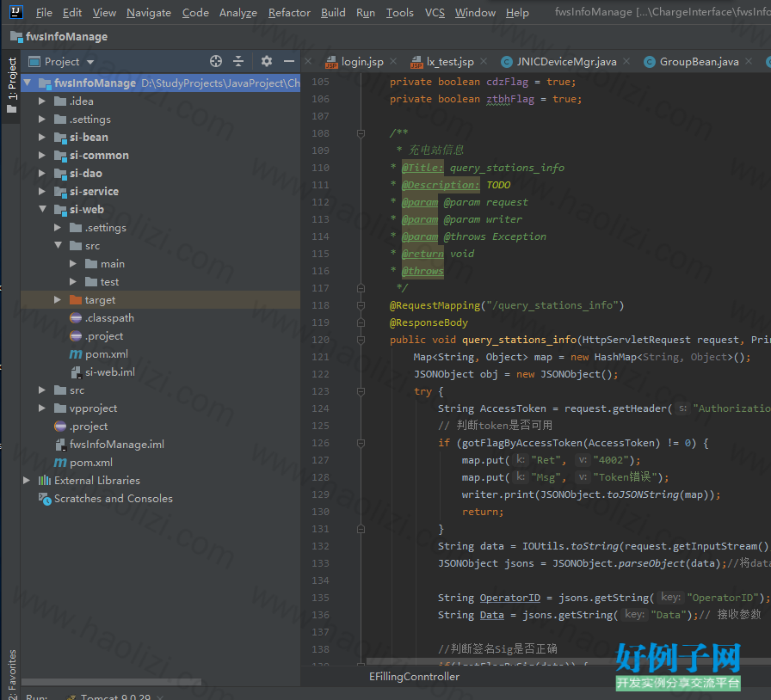Close the JNICDeviceMgr.java tab

626,61
